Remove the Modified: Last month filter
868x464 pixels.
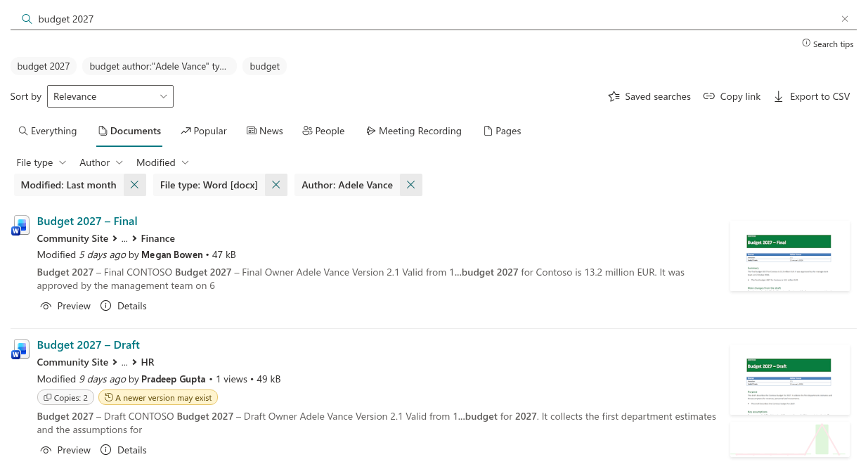[134, 185]
